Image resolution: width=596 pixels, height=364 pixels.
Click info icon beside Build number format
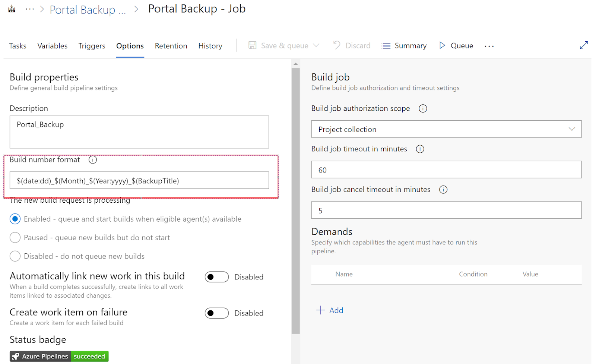pos(93,160)
